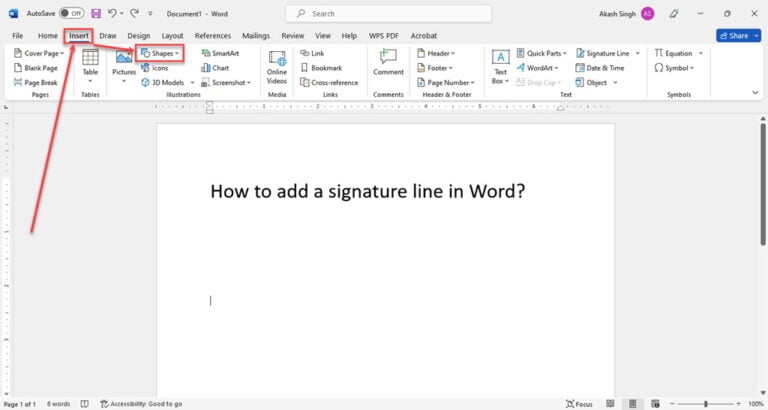Open the Pictures insert menu

(x=124, y=65)
